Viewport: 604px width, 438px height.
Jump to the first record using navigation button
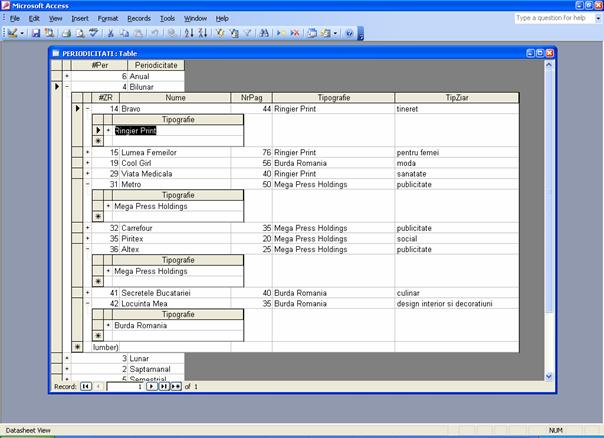pyautogui.click(x=85, y=386)
